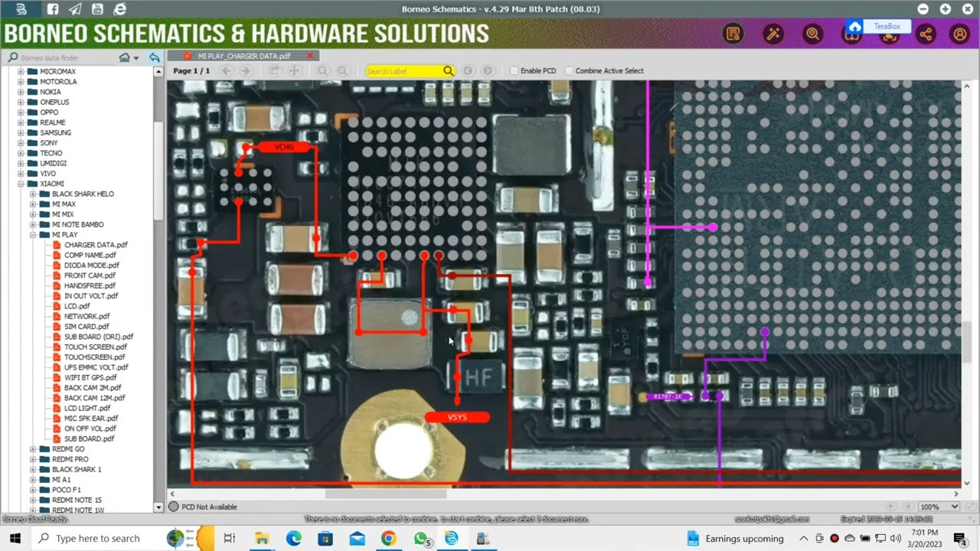Click the Windows taskbar search box
This screenshot has height=551, width=980.
click(98, 538)
